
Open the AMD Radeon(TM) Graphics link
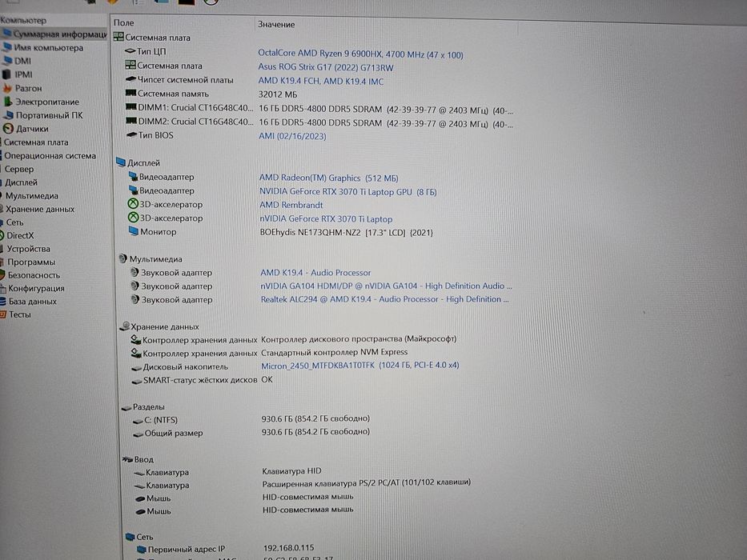(329, 178)
